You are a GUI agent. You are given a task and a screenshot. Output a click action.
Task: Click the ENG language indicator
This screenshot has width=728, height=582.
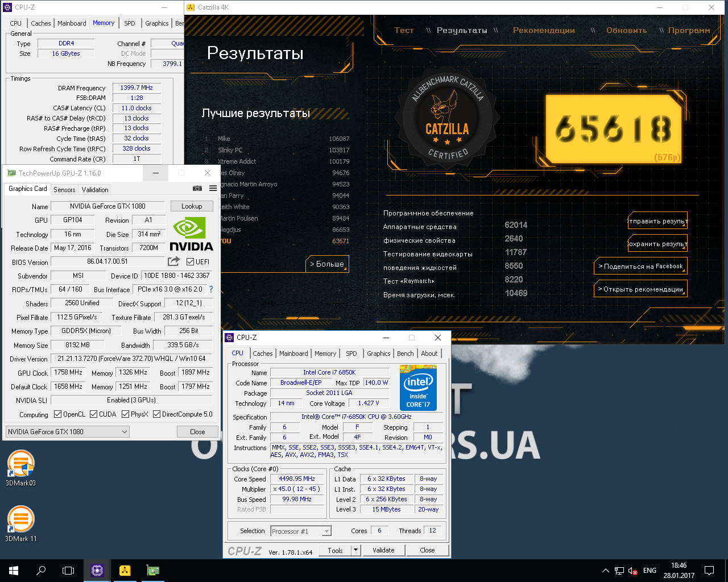click(650, 571)
